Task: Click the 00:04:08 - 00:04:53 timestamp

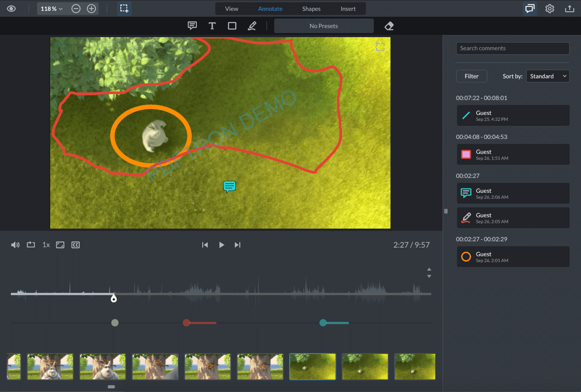Action: tap(481, 137)
